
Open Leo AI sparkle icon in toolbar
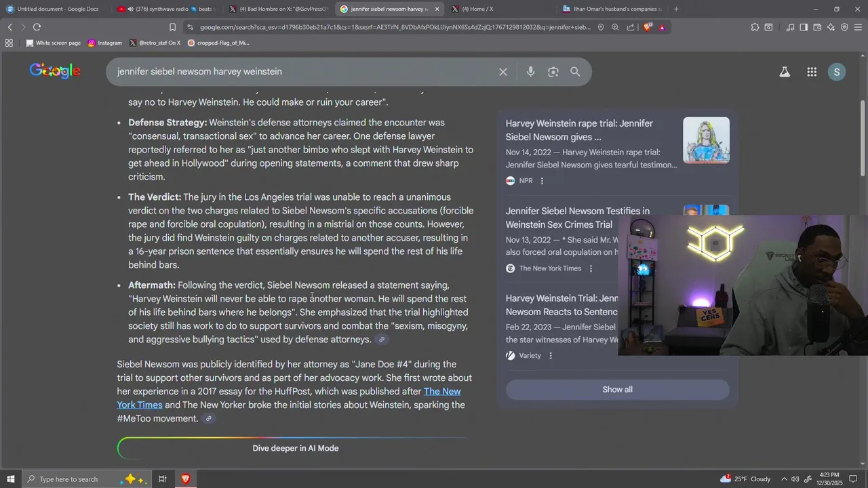(831, 27)
